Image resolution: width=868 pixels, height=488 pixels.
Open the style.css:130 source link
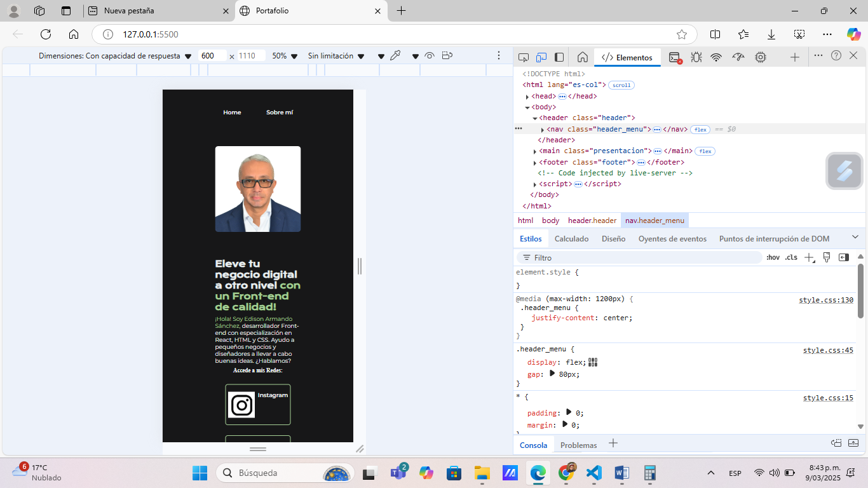click(826, 300)
